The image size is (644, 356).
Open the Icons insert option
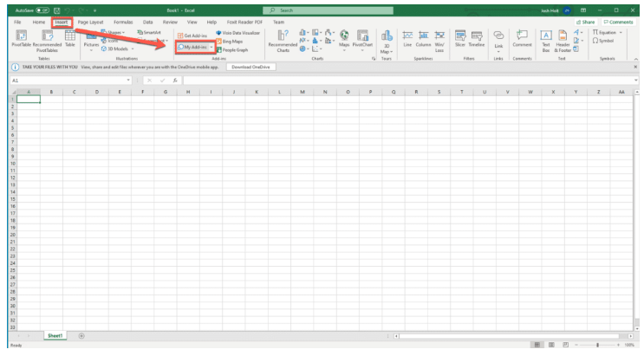click(110, 41)
